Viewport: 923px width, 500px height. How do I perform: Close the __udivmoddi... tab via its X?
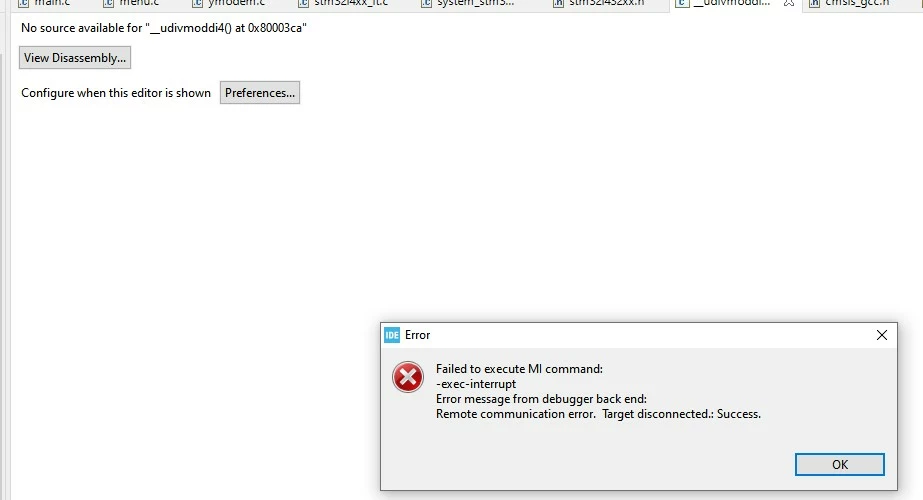pyautogui.click(x=789, y=4)
